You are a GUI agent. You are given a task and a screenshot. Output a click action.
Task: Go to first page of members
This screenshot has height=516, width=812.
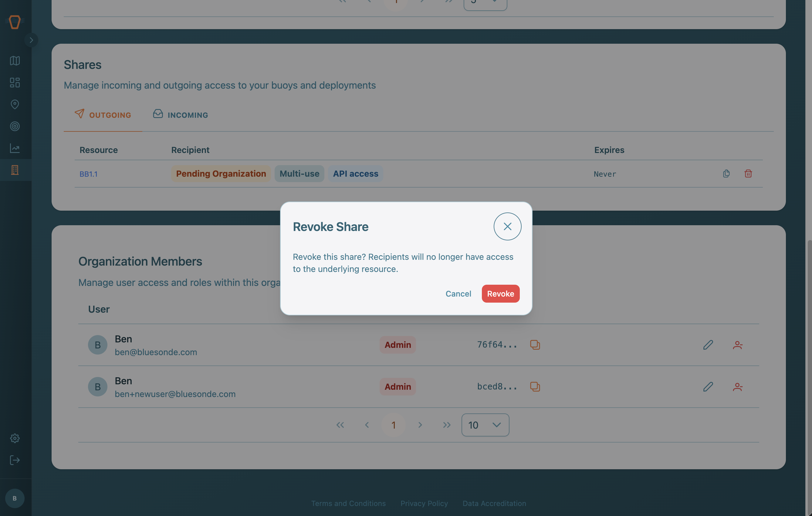click(x=340, y=425)
